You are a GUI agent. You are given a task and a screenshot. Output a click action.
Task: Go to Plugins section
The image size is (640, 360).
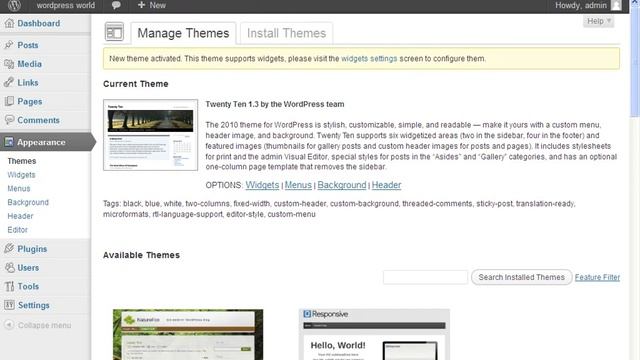click(32, 249)
